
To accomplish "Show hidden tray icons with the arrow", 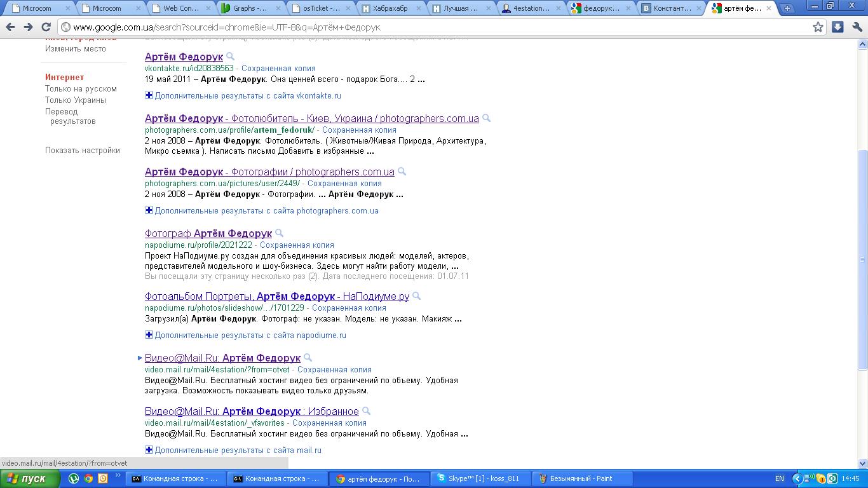I will point(797,478).
